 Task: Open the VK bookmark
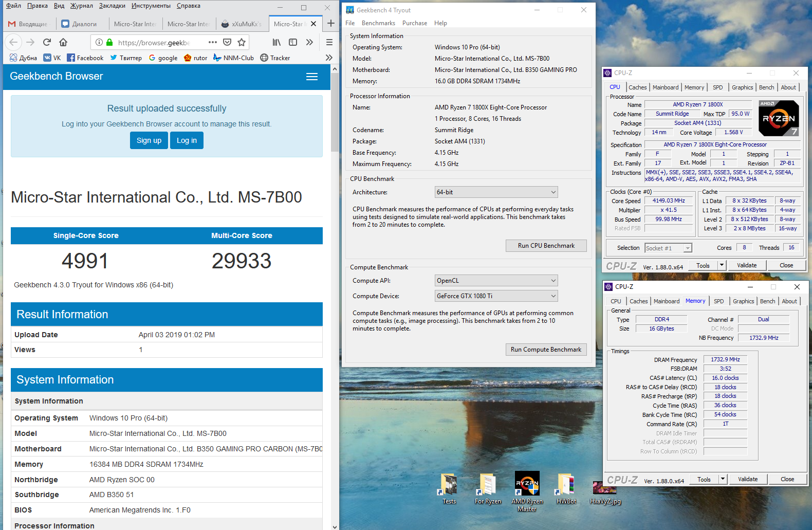(52, 58)
